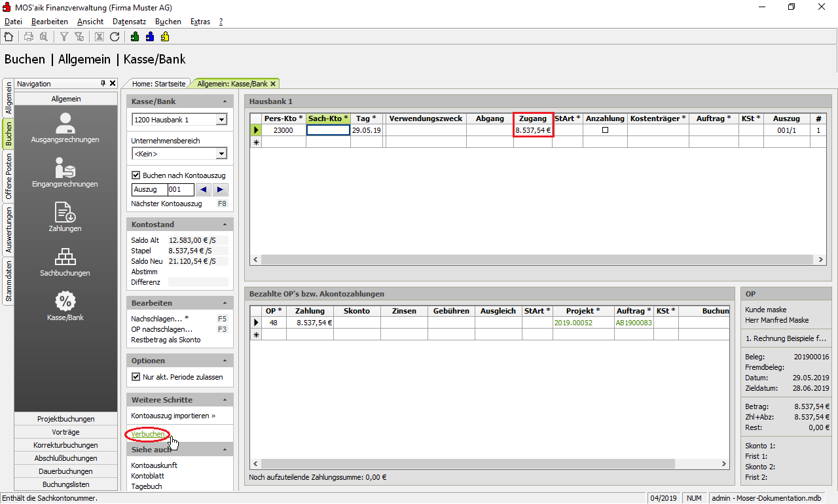
Task: Click the green puzzle piece toolbar icon
Action: coord(135,37)
